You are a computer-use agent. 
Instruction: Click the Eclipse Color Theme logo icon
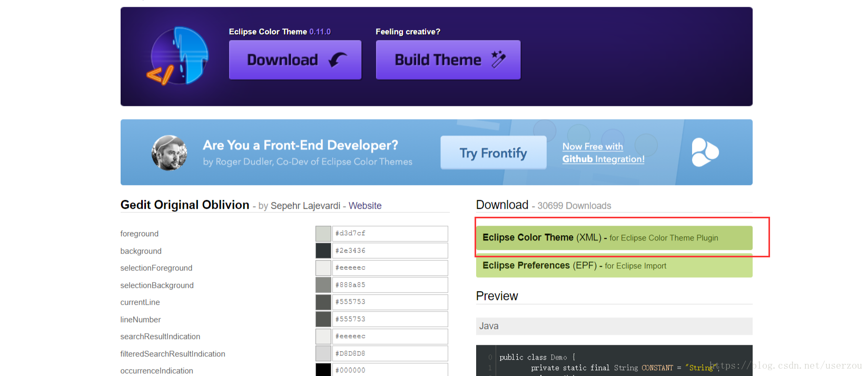click(177, 56)
